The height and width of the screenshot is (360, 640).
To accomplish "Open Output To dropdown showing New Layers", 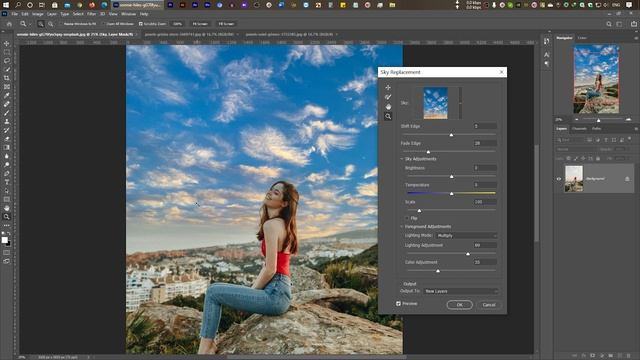I will 460,291.
